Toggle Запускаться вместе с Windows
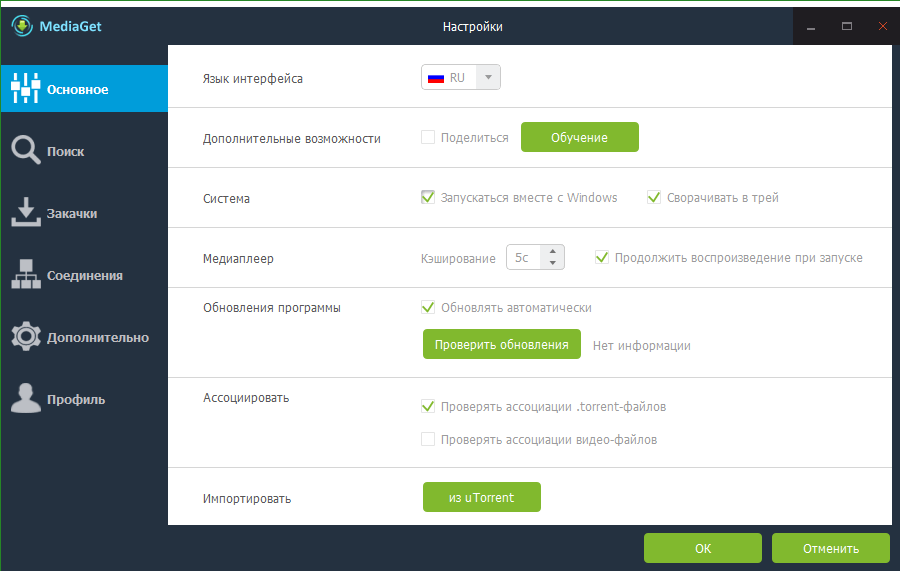900x571 pixels. 428,197
